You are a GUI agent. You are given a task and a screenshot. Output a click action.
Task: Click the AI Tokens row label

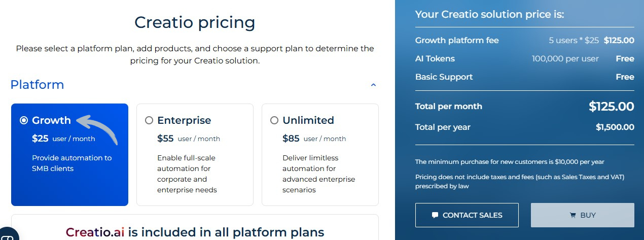(435, 59)
